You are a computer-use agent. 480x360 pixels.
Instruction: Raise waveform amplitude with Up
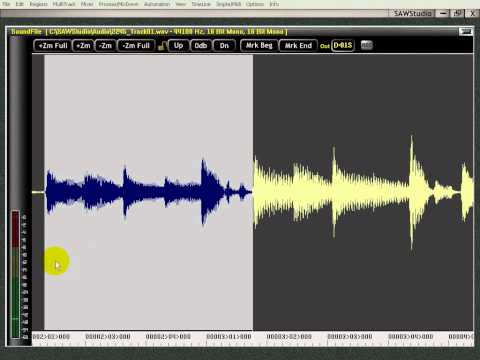pyautogui.click(x=178, y=45)
